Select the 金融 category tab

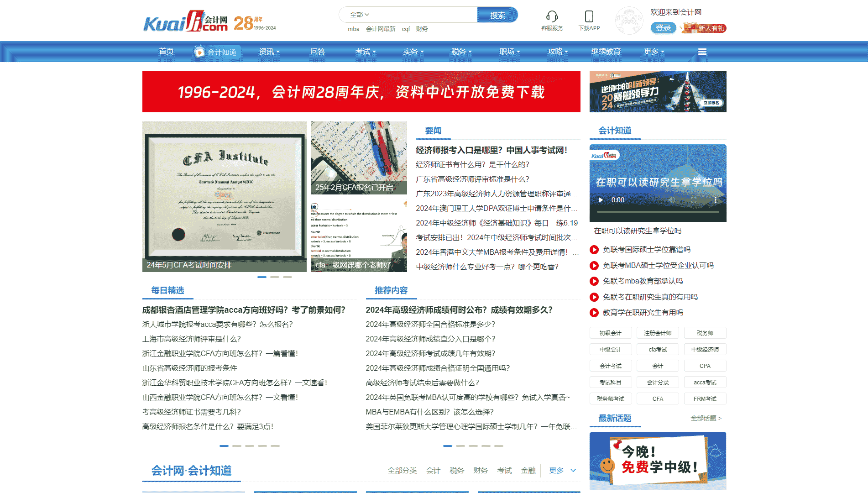point(528,470)
